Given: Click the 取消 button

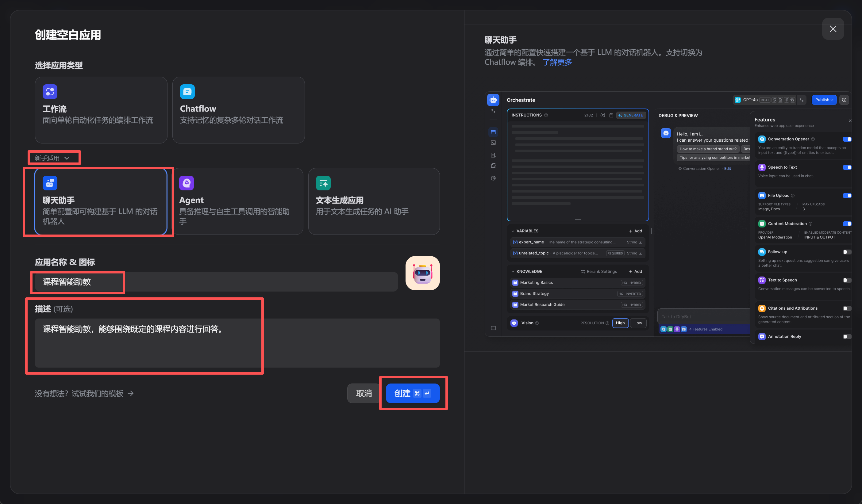Looking at the screenshot, I should 364,393.
